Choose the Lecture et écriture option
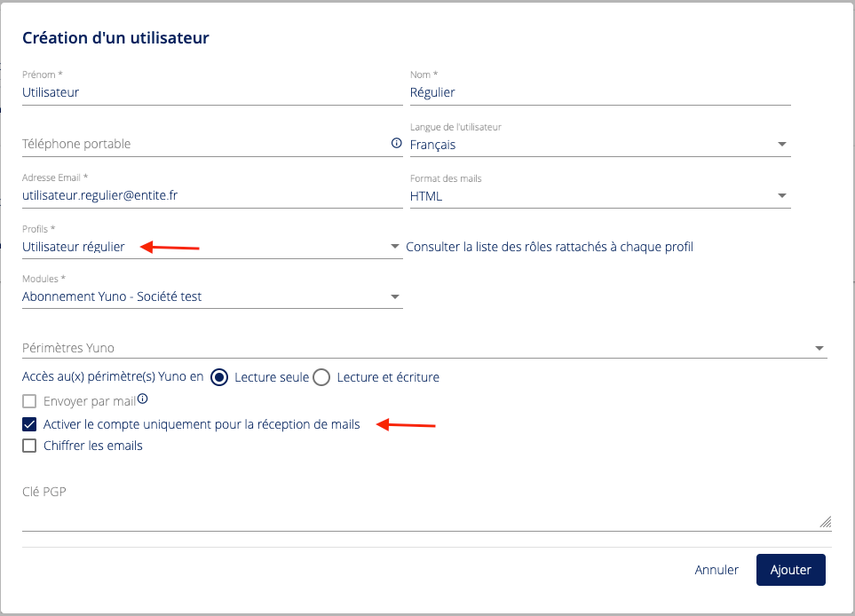Viewport: 855px width, 616px height. pos(321,377)
